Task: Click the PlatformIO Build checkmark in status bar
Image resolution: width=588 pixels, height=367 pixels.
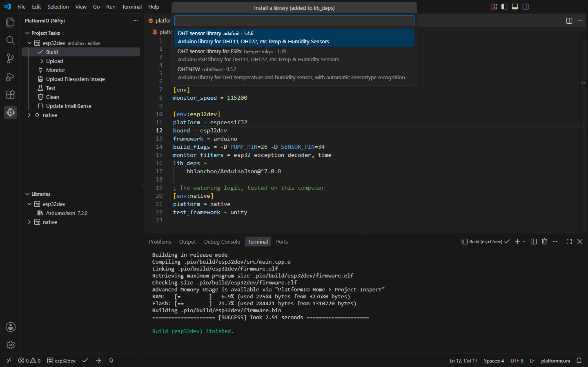Action: [85, 360]
